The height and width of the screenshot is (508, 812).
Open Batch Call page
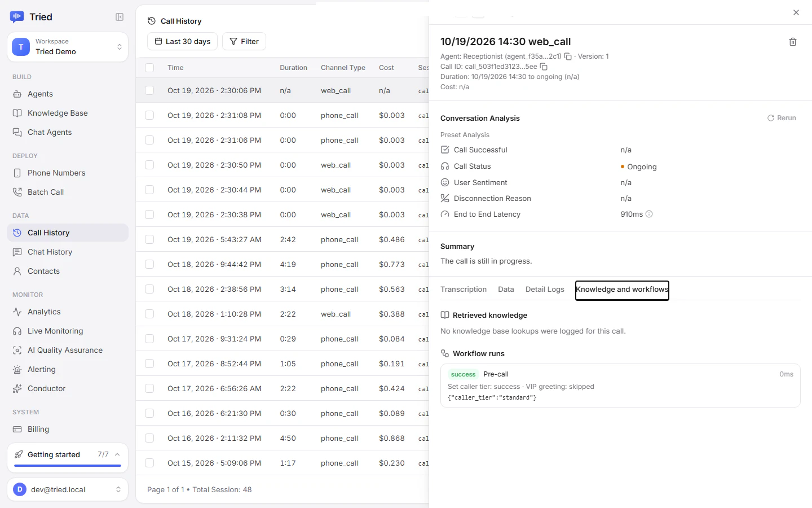68,192
